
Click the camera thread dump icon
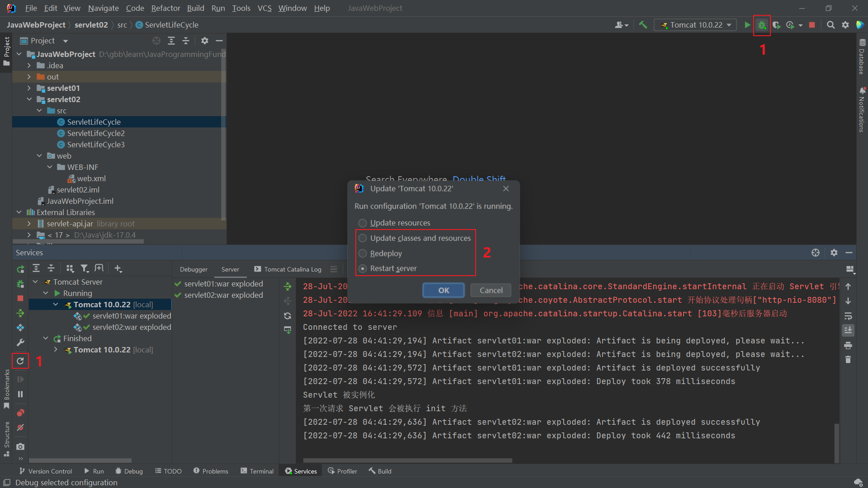pyautogui.click(x=20, y=446)
